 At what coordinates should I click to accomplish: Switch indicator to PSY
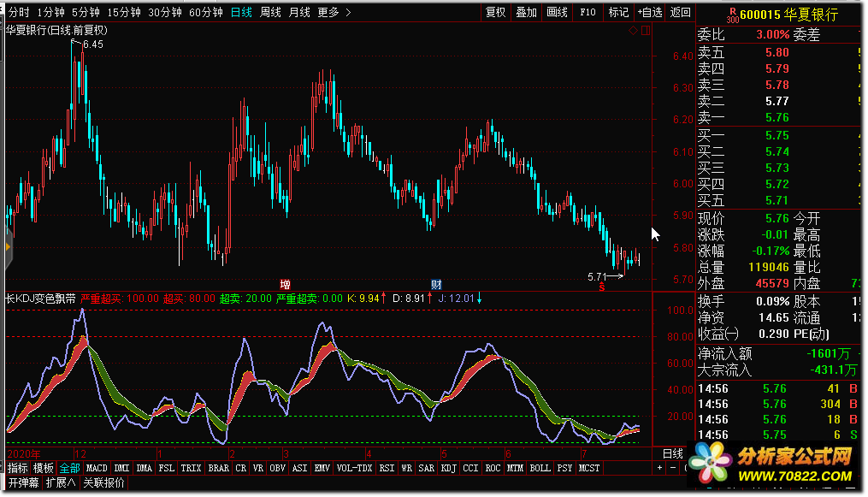tap(564, 468)
